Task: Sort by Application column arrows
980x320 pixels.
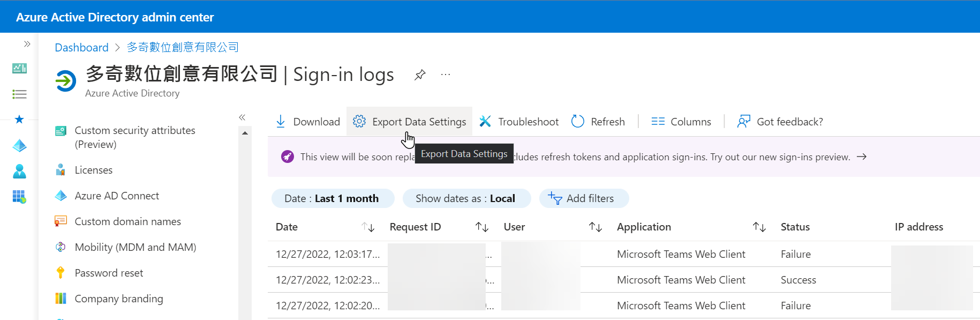Action: [x=759, y=227]
